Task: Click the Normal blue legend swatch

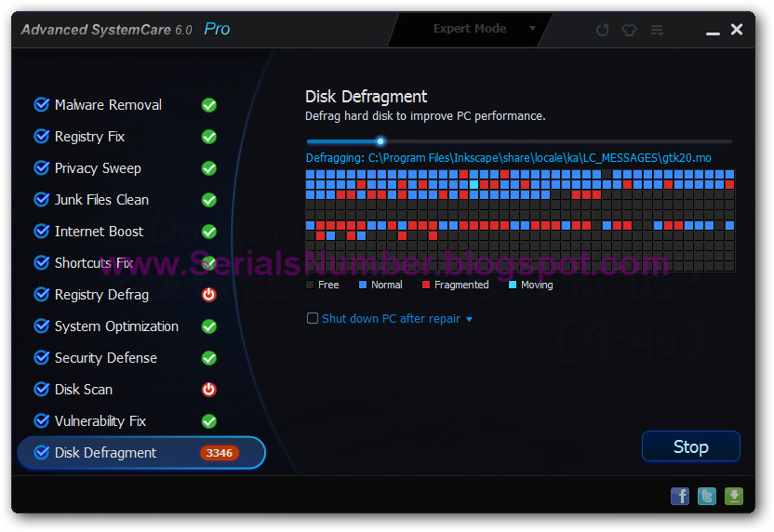Action: point(362,285)
